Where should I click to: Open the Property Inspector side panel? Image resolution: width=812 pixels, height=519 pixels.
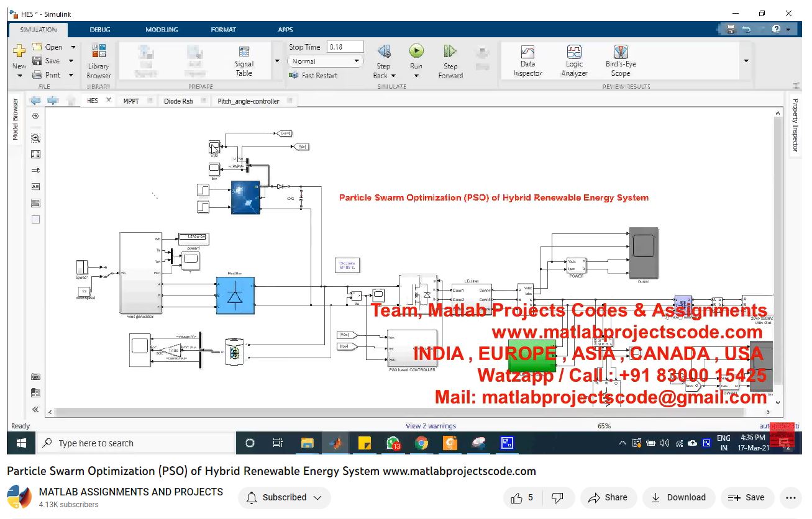click(x=795, y=125)
